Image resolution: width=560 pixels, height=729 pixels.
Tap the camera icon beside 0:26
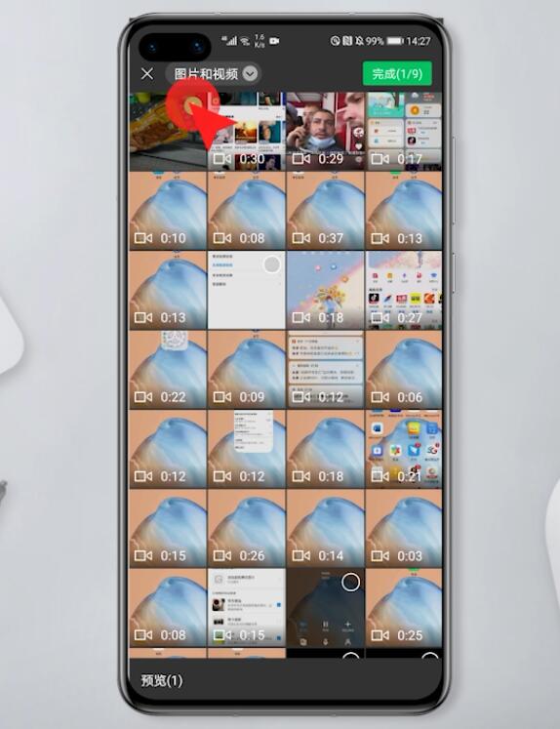(x=222, y=555)
